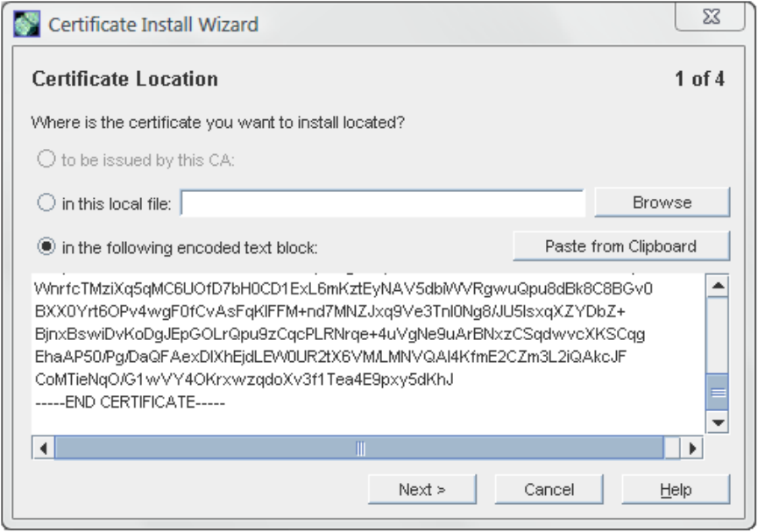Viewport: 758px width, 532px height.
Task: Open Help for the wizard
Action: coord(676,489)
